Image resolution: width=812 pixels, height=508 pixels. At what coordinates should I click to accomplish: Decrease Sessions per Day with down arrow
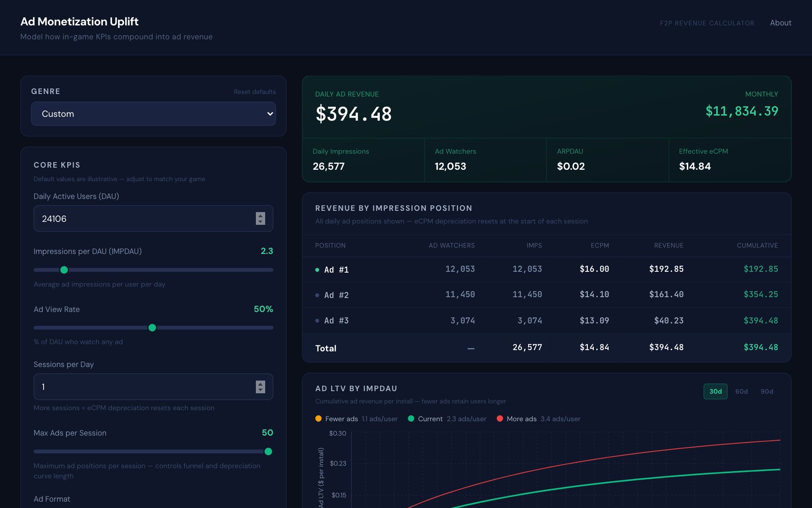(261, 390)
